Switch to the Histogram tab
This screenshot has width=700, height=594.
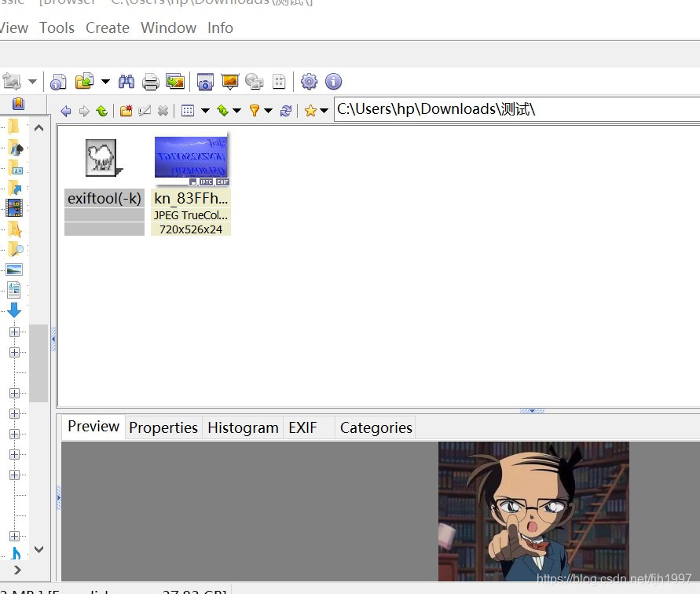coord(243,428)
